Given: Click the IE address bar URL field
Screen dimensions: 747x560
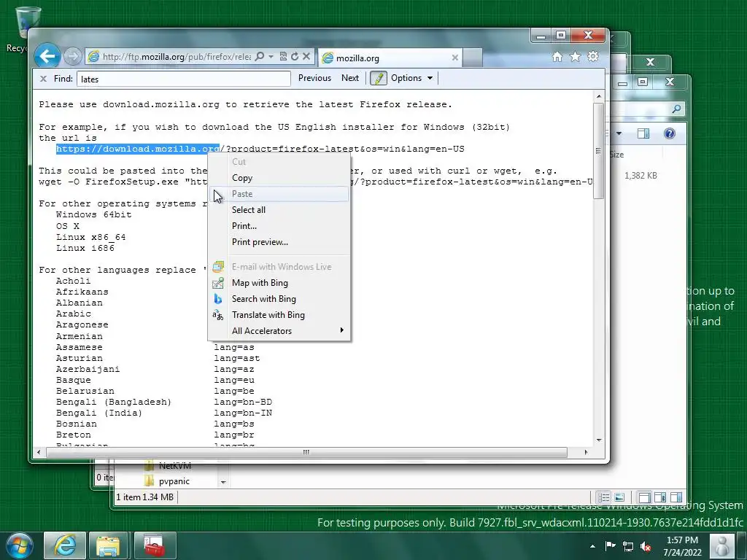Looking at the screenshot, I should 177,57.
